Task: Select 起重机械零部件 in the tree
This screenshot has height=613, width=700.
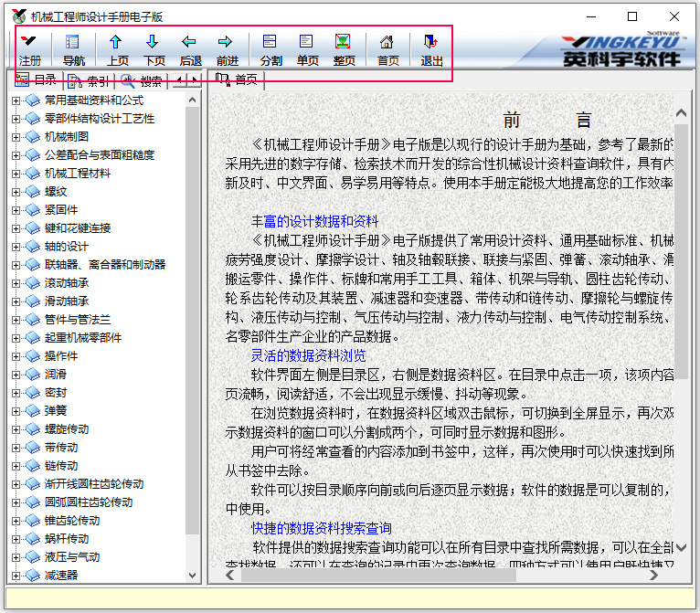Action: (x=83, y=338)
